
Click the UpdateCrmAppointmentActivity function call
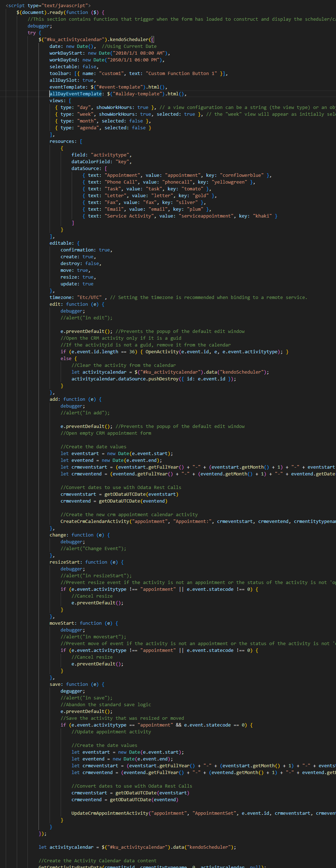point(110,813)
